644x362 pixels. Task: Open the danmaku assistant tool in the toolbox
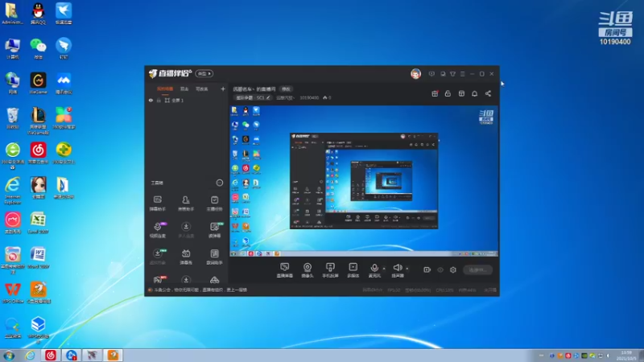(157, 203)
